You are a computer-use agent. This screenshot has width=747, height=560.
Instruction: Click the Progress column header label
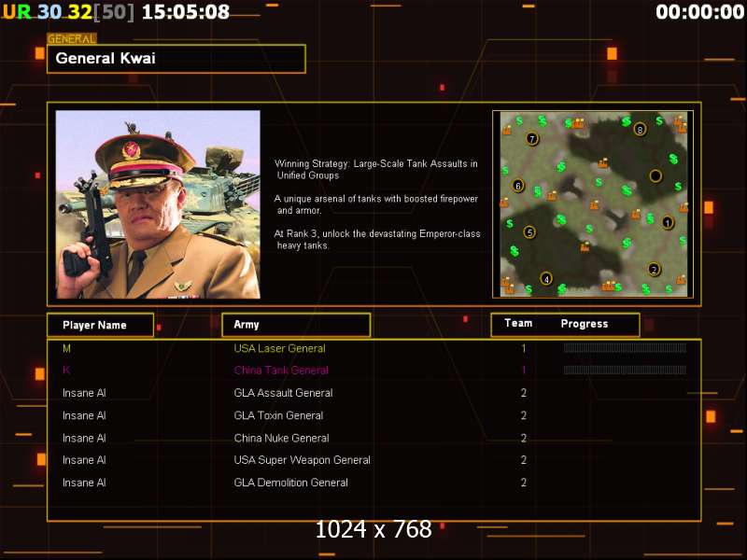(585, 324)
